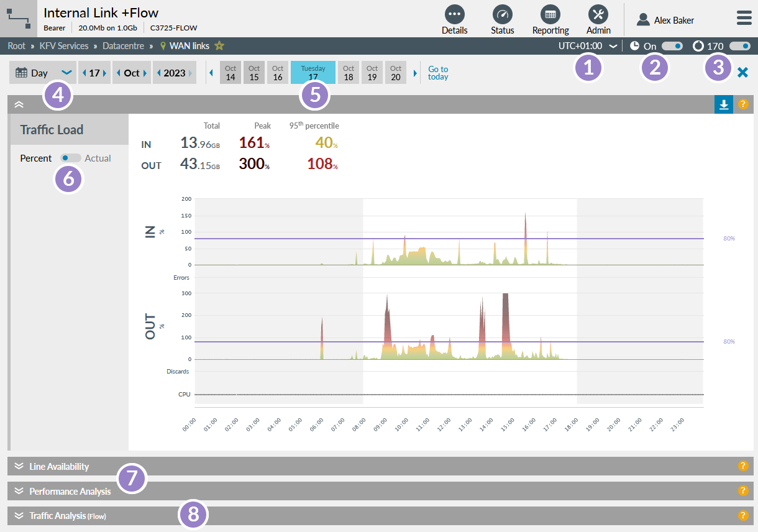Switch Traffic Load from Percent to Actual
Screen dimensions: 758x532
point(70,158)
